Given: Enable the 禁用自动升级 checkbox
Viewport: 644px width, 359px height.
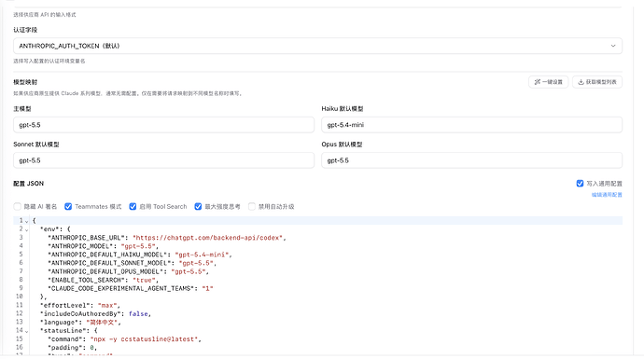Looking at the screenshot, I should pyautogui.click(x=252, y=206).
